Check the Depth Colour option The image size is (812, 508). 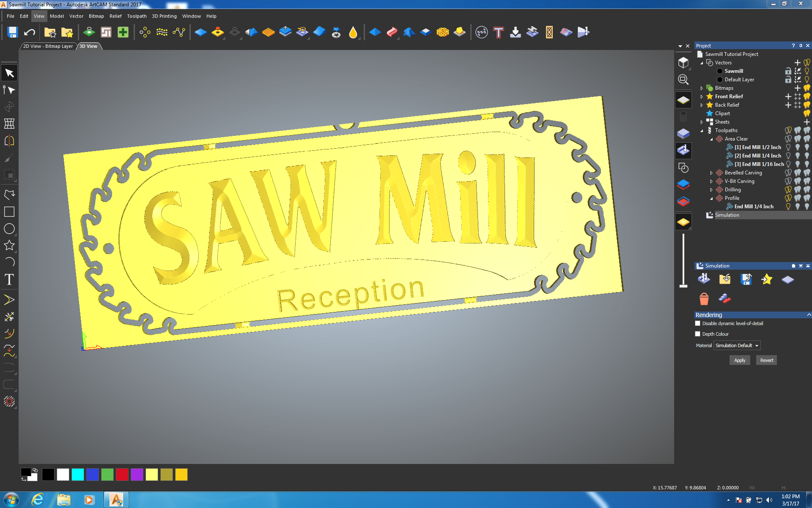coord(698,334)
